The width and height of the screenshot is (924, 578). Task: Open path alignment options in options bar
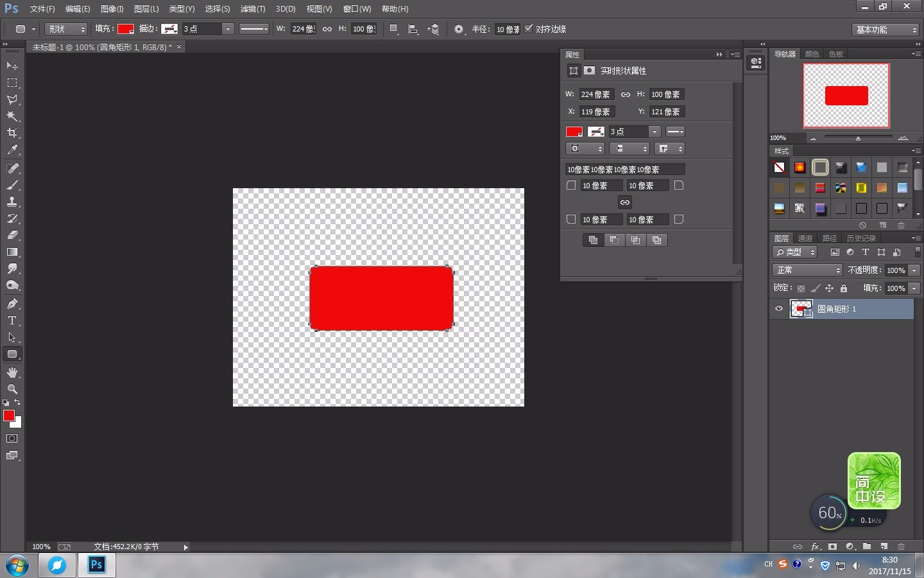(x=413, y=29)
